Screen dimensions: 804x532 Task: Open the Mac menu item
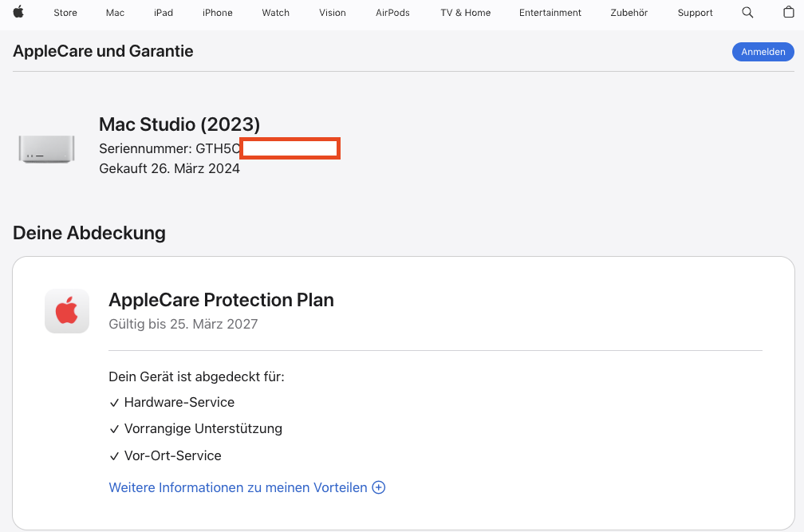(115, 13)
